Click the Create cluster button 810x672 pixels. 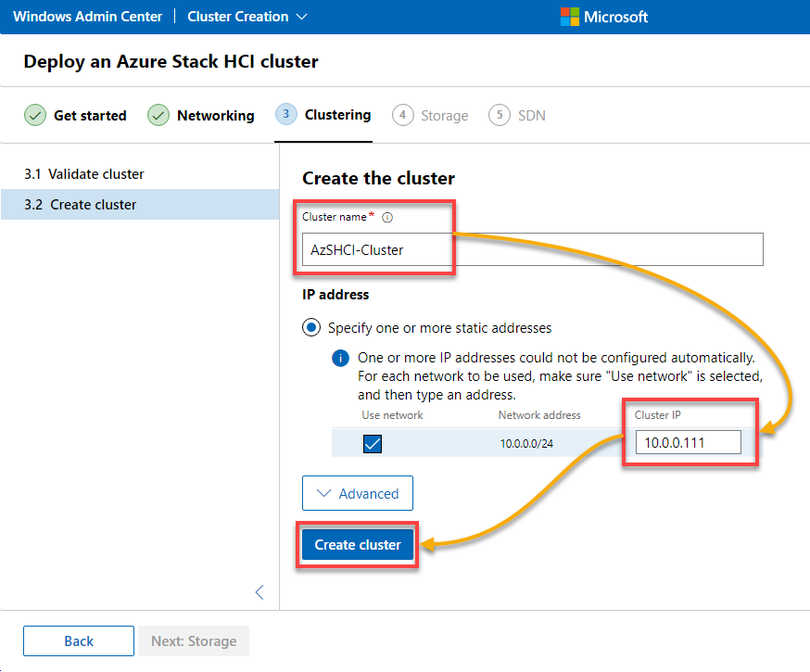pyautogui.click(x=358, y=545)
